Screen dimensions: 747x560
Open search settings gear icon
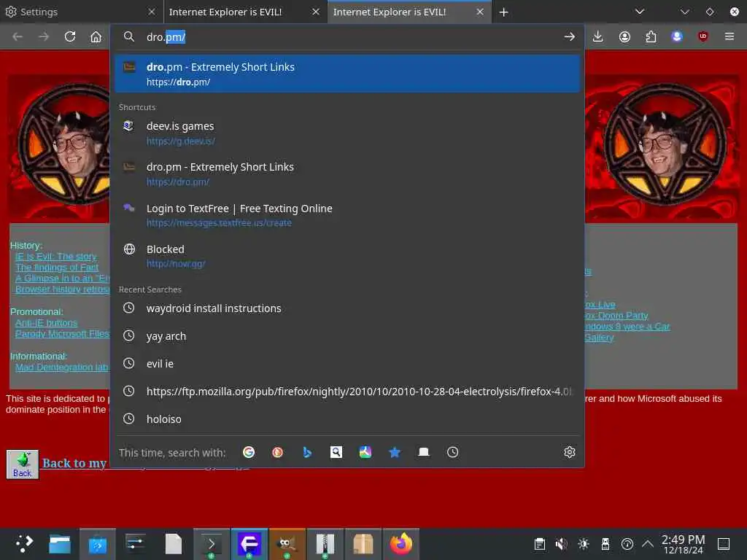click(x=570, y=452)
